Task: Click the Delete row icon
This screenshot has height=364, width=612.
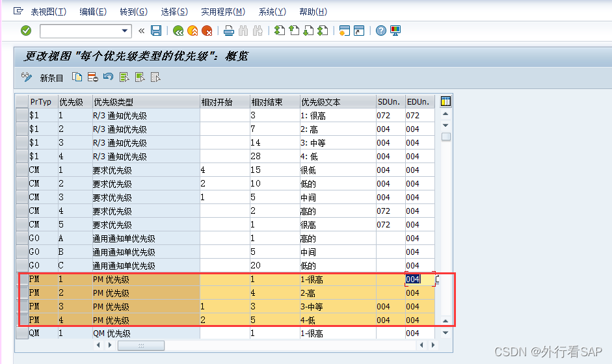Action: click(x=93, y=77)
